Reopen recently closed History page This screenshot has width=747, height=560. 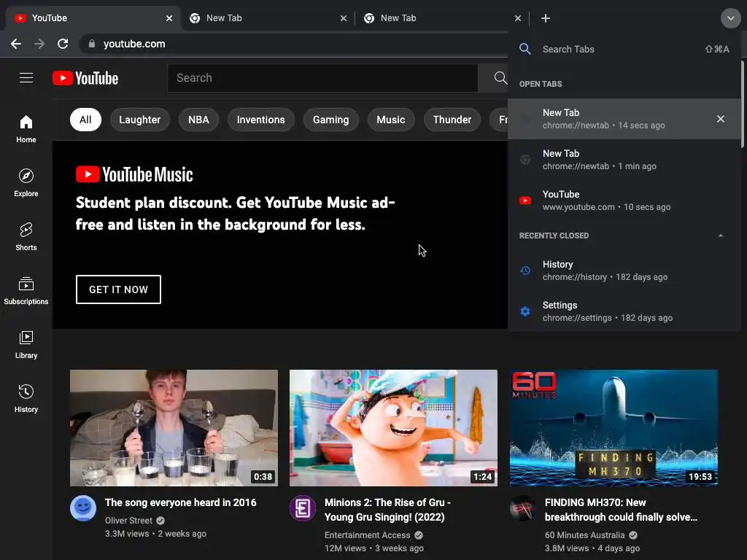click(624, 271)
